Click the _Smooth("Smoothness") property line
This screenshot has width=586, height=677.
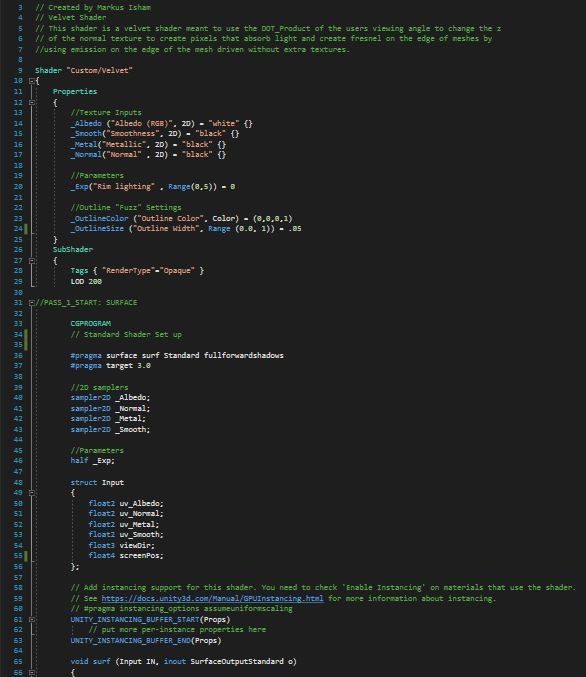[x=155, y=134]
